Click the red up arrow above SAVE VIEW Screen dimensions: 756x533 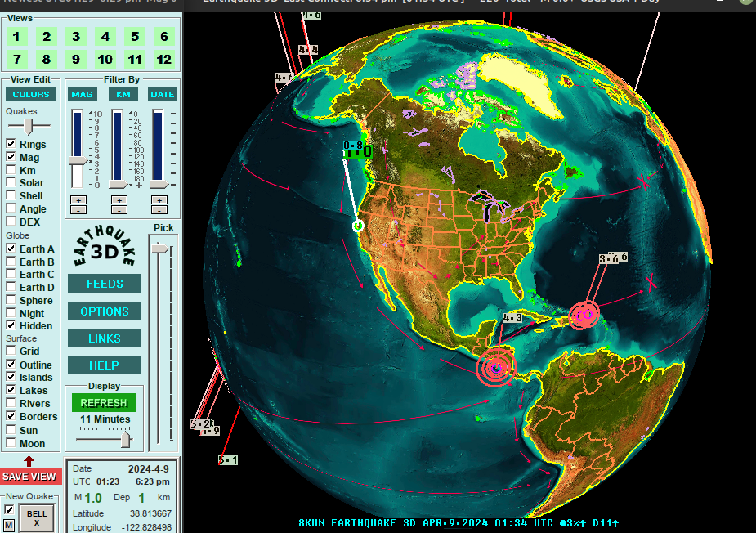tap(29, 461)
